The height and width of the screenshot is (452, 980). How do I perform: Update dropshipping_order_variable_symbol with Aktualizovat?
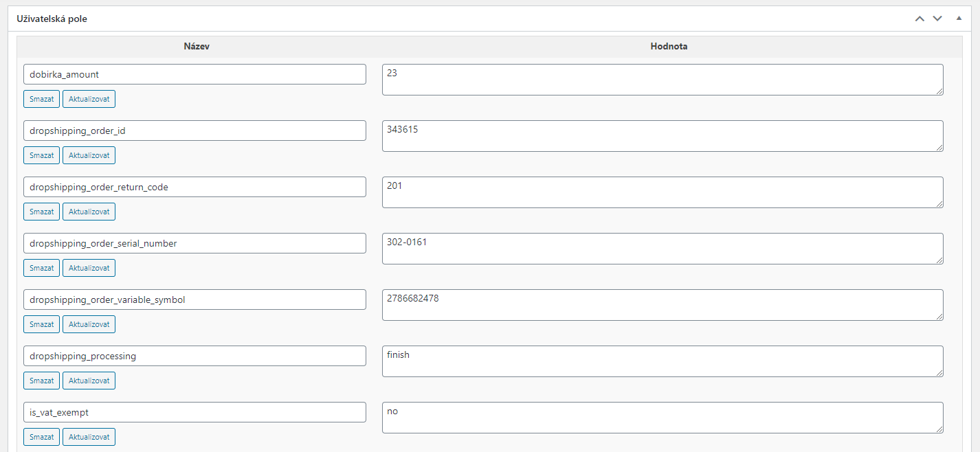[89, 324]
